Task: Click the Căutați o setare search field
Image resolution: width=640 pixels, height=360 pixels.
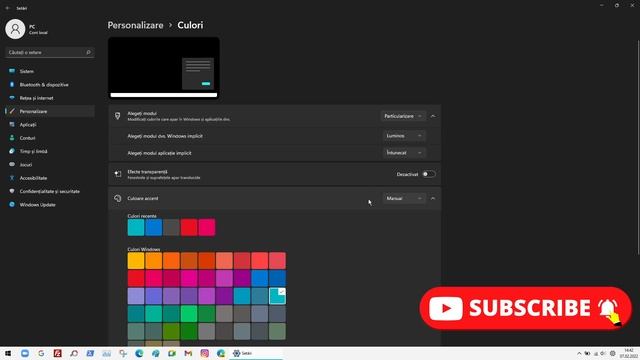Action: coord(50,52)
